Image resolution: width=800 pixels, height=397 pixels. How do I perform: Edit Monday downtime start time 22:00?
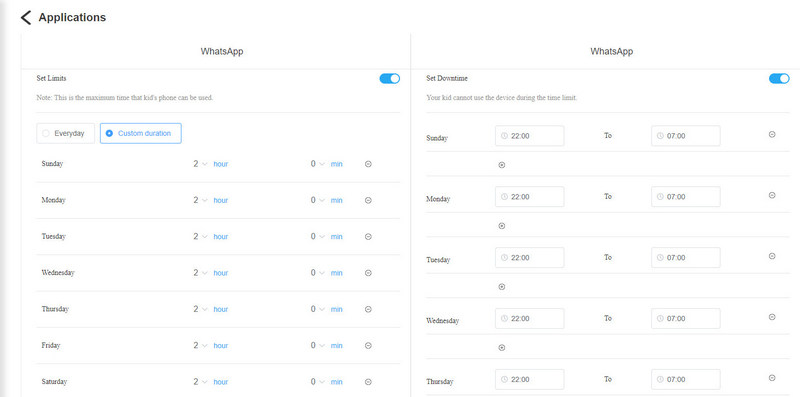[x=530, y=196]
